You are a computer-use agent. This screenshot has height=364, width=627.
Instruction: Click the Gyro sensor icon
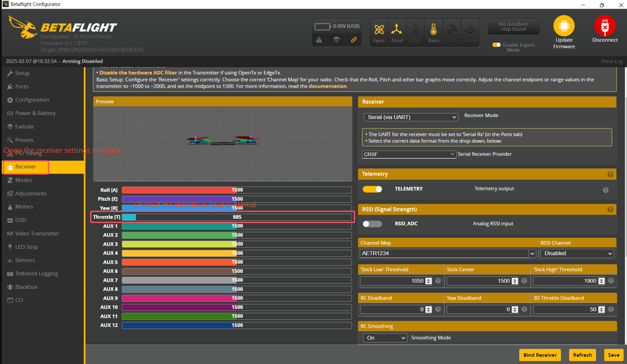pos(379,30)
